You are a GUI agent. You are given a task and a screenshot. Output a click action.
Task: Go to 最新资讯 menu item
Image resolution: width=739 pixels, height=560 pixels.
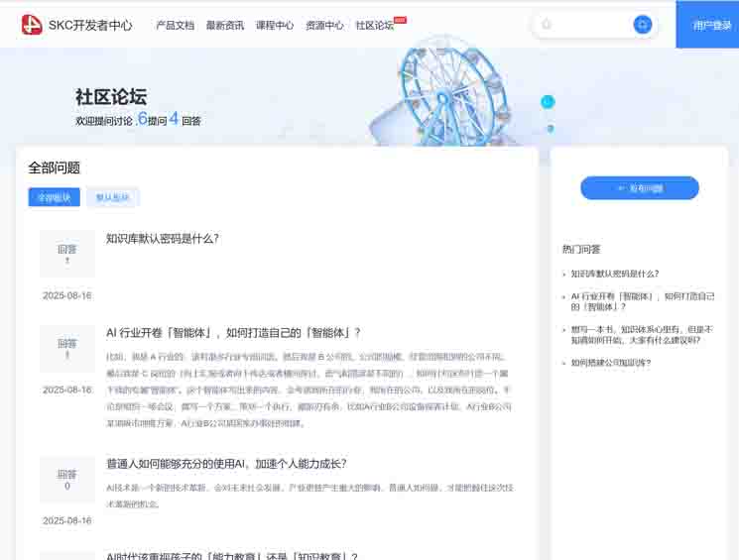point(225,26)
